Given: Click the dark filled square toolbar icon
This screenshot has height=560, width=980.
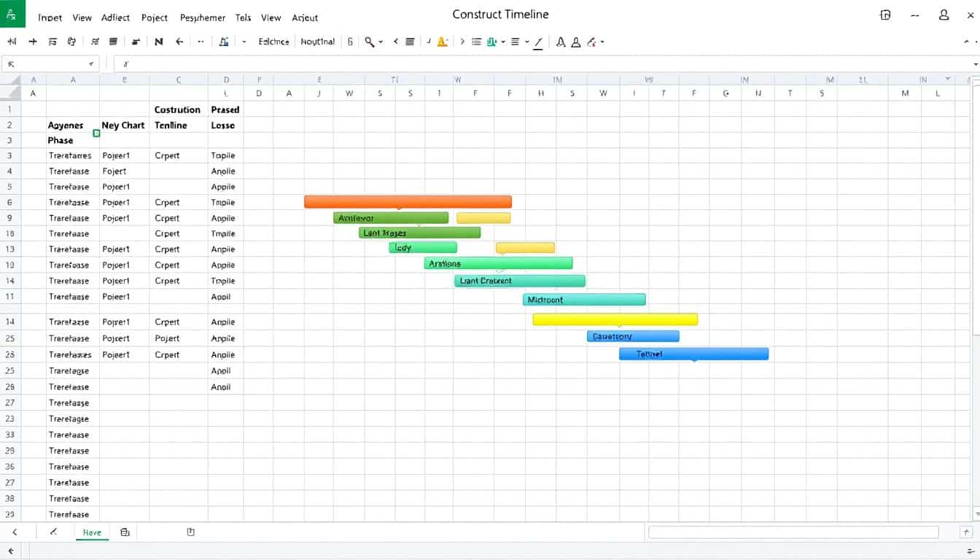Looking at the screenshot, I should pyautogui.click(x=113, y=42).
